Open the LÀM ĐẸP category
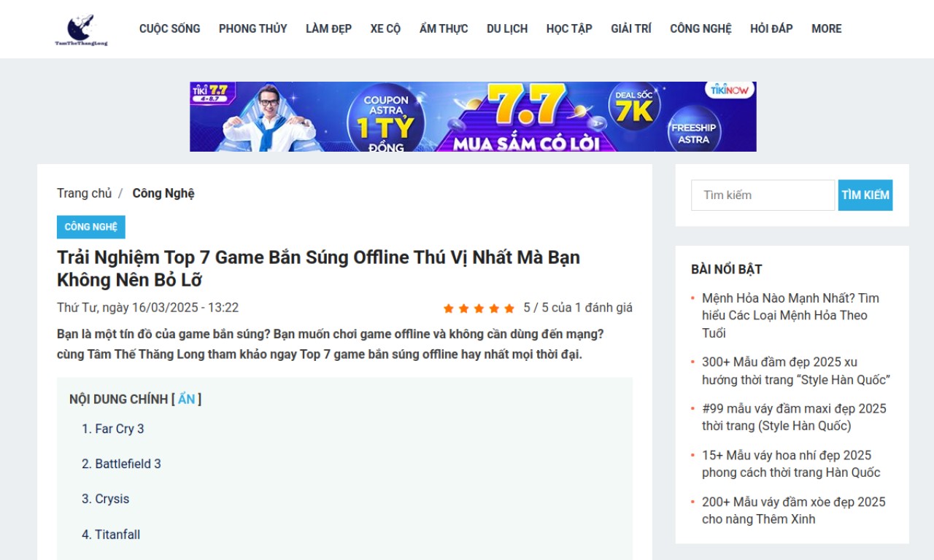 [328, 29]
